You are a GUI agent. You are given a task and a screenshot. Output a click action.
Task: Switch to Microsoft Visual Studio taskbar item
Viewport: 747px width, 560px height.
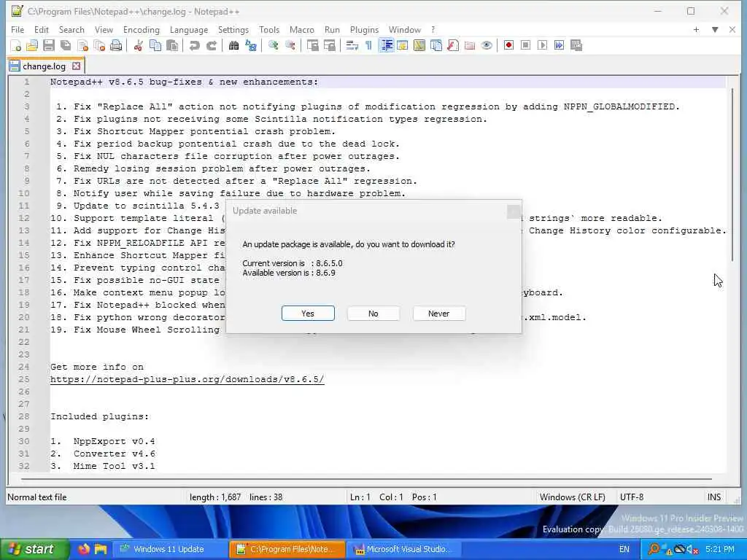(x=403, y=549)
